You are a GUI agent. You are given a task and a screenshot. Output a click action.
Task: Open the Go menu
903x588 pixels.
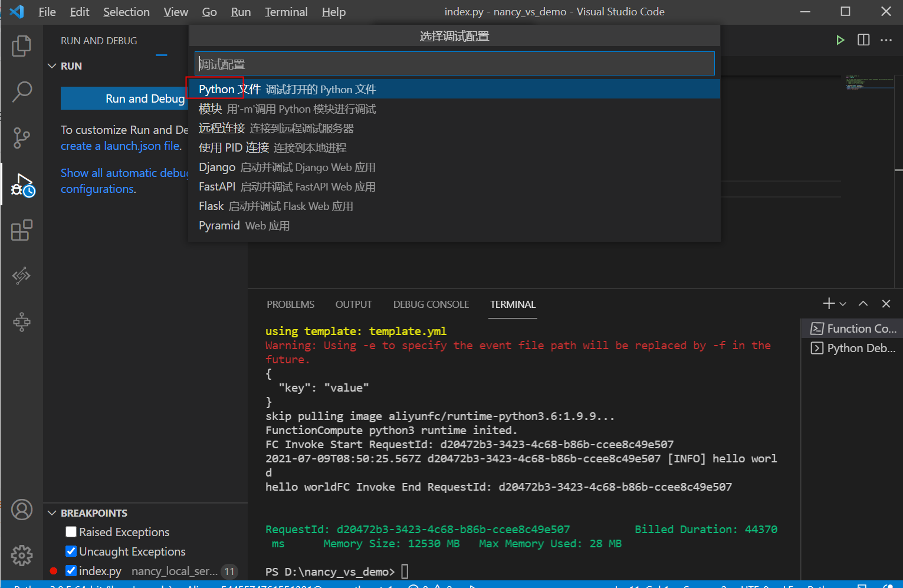click(209, 12)
